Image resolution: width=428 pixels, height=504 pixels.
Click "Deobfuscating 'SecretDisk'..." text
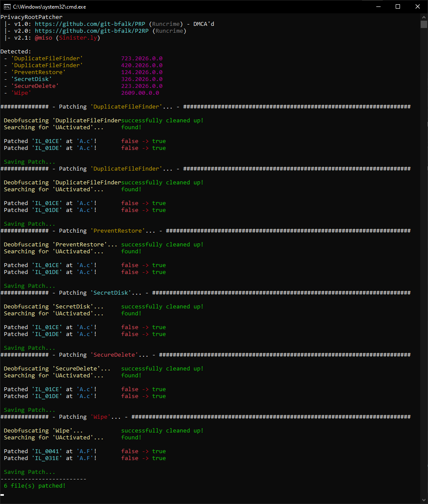point(54,307)
